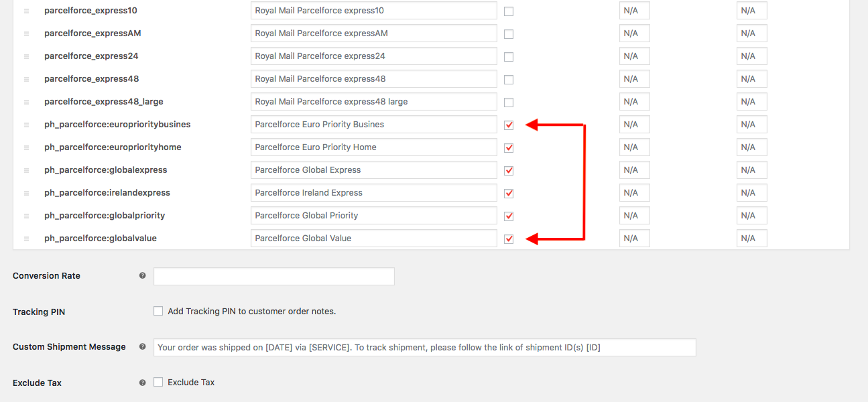Click last N/A field in parcelforce_express48 row
The height and width of the screenshot is (402, 868).
751,79
